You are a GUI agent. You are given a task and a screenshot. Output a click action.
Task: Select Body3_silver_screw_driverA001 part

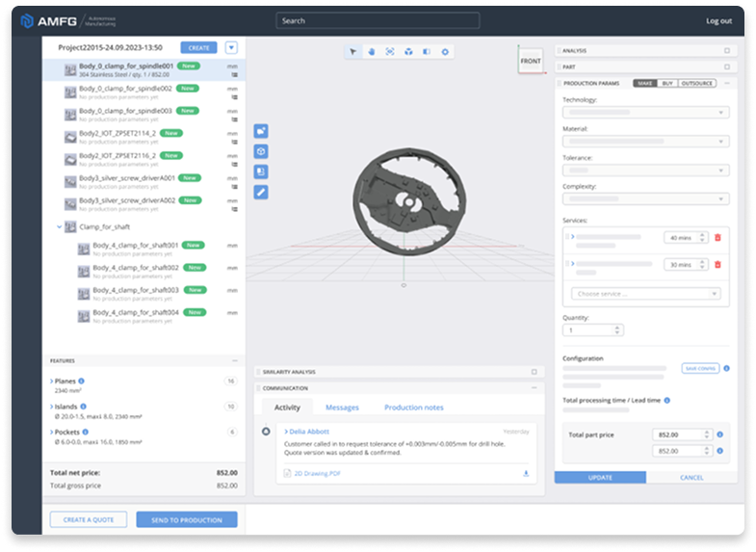[x=144, y=182]
